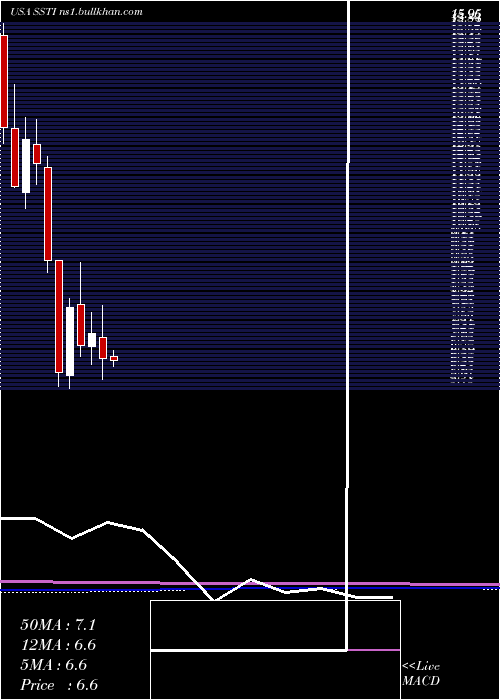Click the '5MA : 6.6' value

click(x=54, y=665)
